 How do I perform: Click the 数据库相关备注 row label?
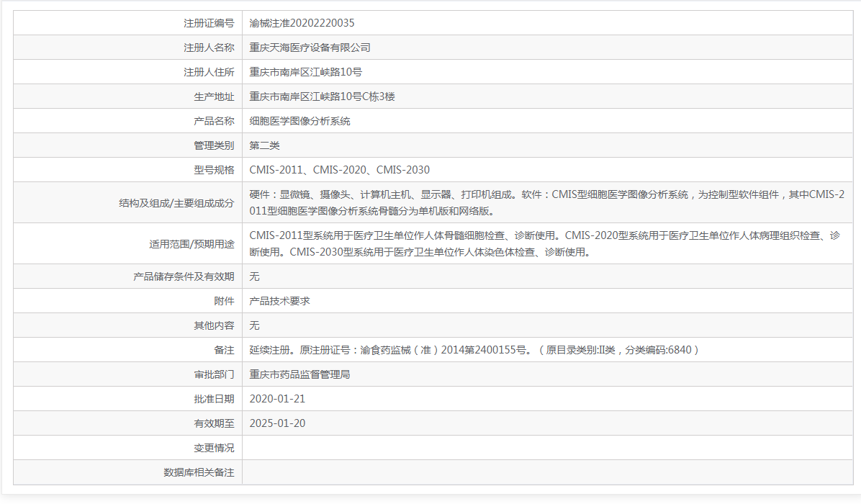[198, 472]
